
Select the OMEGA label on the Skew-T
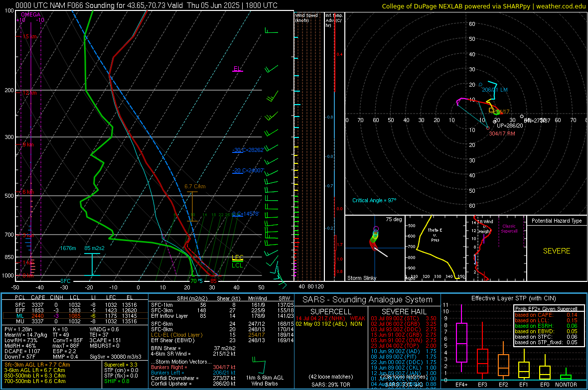[30, 14]
